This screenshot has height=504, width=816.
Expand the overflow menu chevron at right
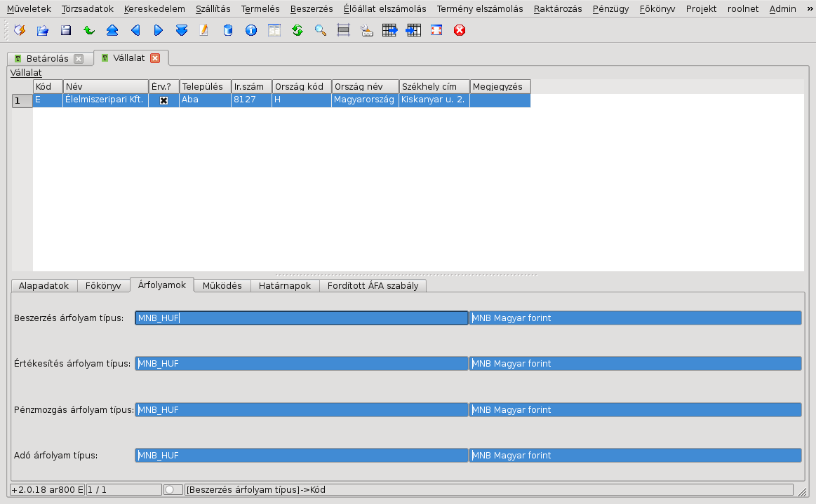tap(808, 9)
